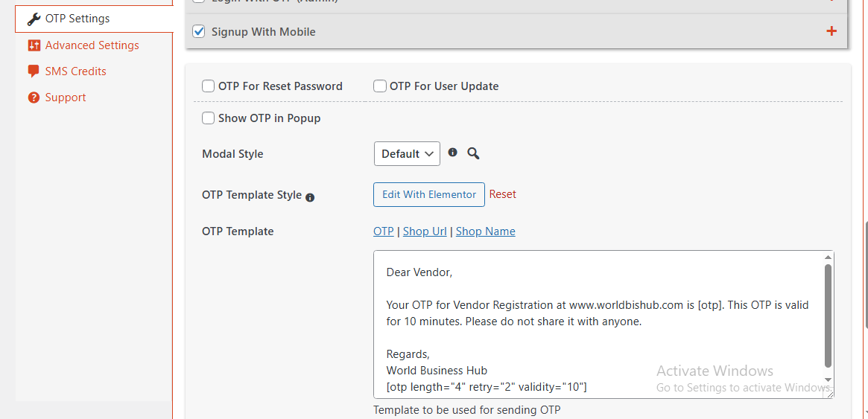Click the info icon beside OTP Template Style

point(310,197)
